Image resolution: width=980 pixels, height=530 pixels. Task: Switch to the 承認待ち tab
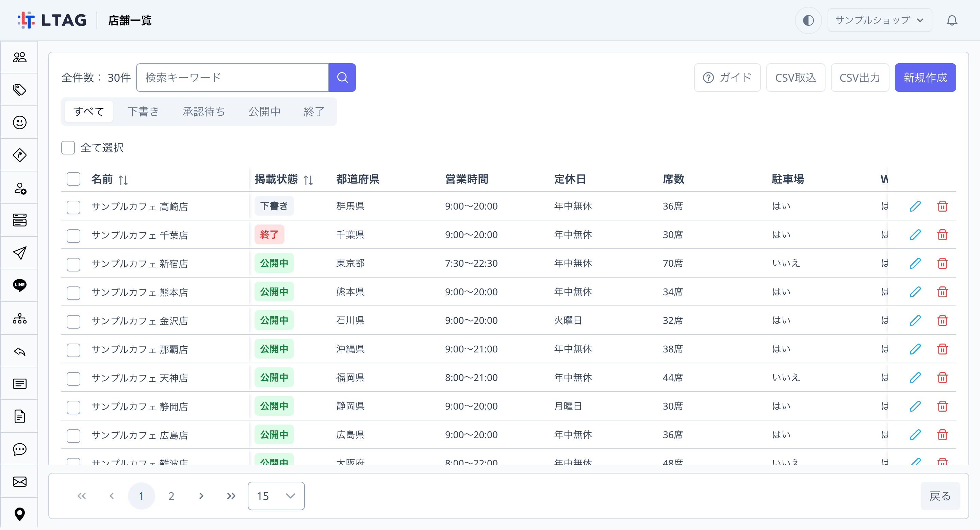203,111
